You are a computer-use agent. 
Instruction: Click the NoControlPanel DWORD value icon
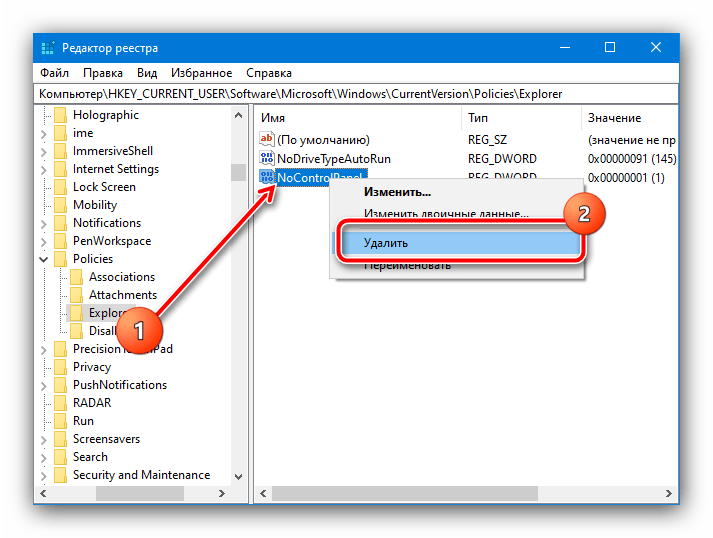point(267,177)
